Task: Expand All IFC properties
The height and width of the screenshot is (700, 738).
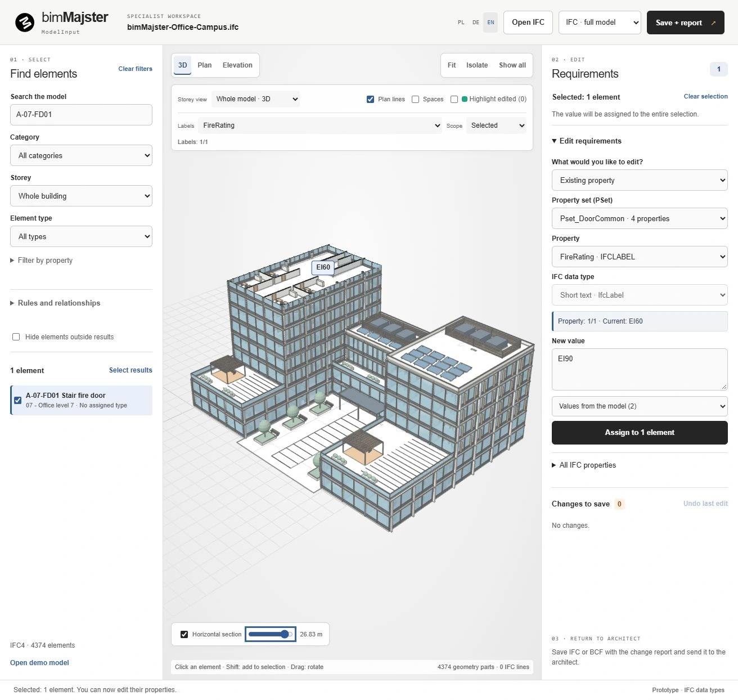Action: (584, 465)
